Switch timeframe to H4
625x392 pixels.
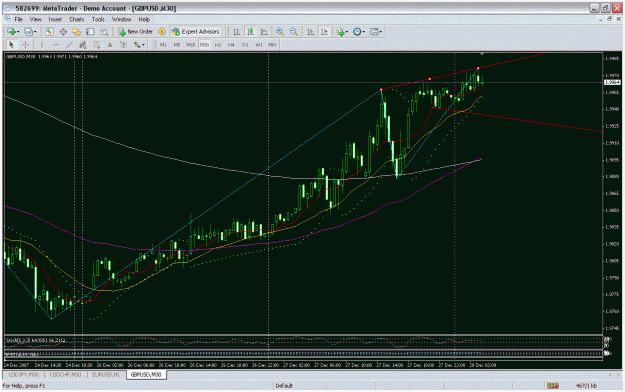click(x=231, y=45)
